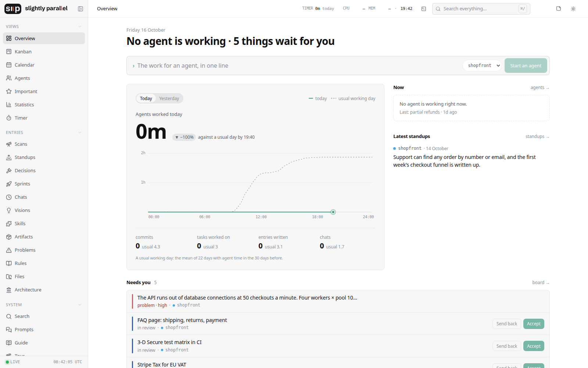
Task: Open Scans entries
Action: pyautogui.click(x=44, y=144)
